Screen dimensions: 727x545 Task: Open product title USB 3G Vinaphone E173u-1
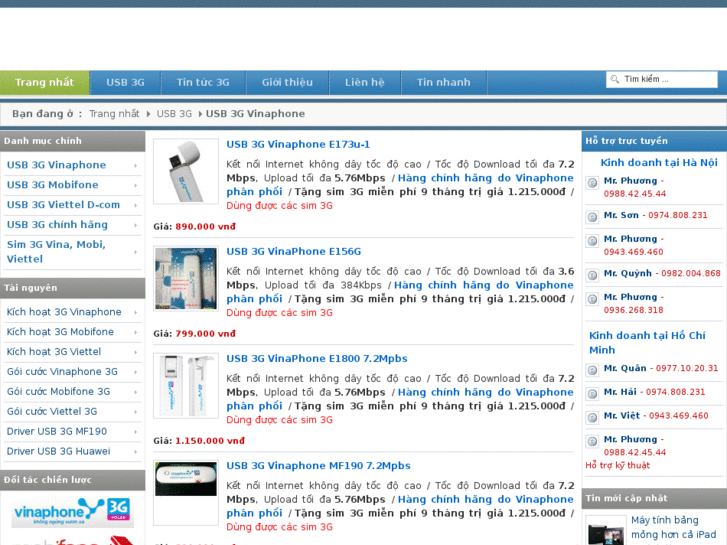(298, 145)
